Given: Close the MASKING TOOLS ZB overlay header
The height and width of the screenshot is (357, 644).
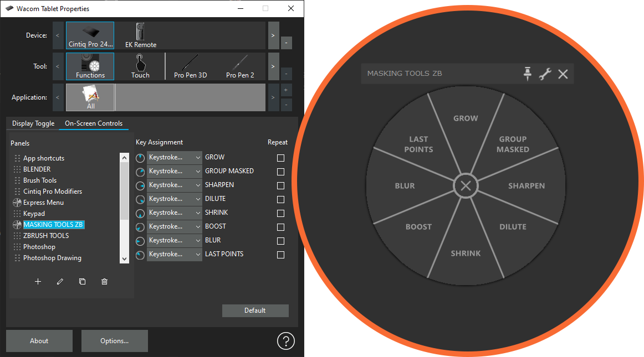Looking at the screenshot, I should pyautogui.click(x=563, y=74).
